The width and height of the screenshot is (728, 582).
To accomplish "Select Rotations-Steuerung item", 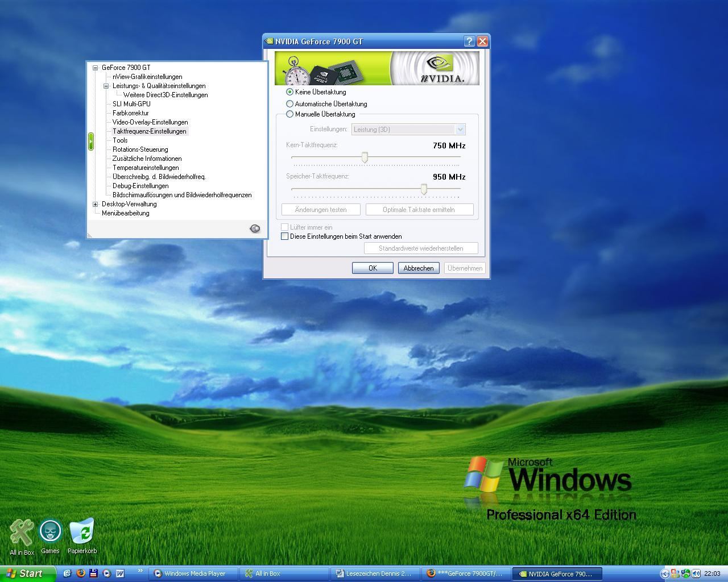I will coord(140,149).
